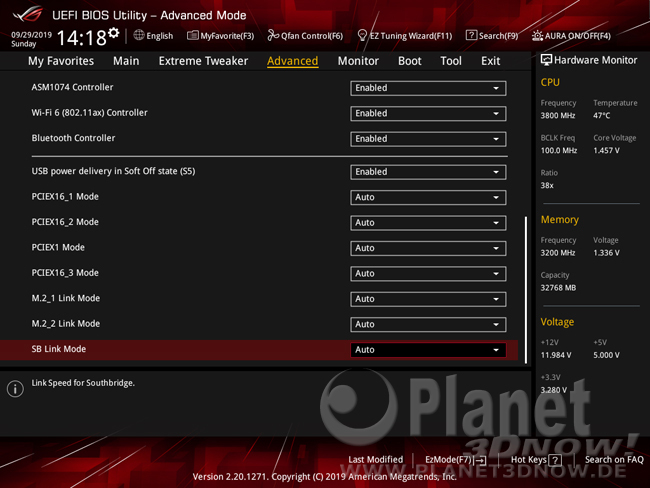Expand PCIEX16_3 Mode dropdown
This screenshot has width=650, height=488.
[x=428, y=274]
